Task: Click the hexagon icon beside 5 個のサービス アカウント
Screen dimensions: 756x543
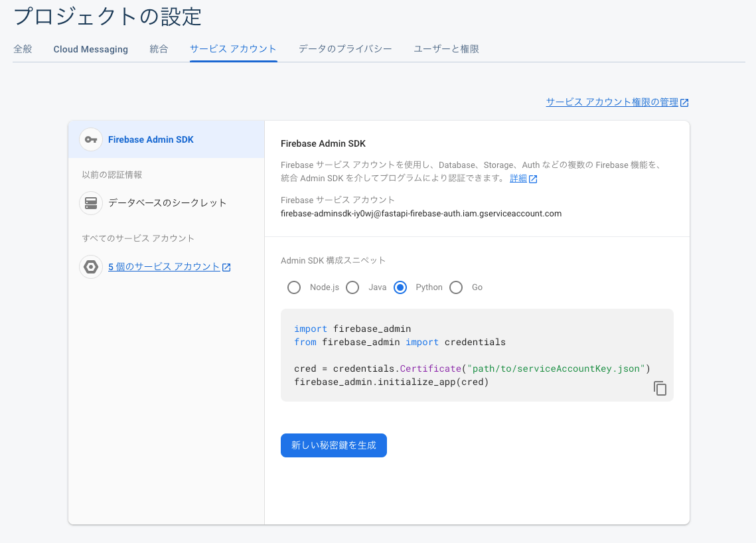Action: pos(91,267)
